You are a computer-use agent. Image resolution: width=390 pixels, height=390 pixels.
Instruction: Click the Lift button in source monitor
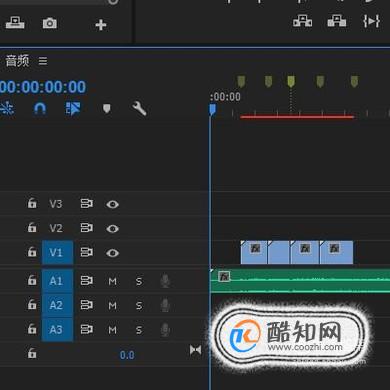pos(15,23)
